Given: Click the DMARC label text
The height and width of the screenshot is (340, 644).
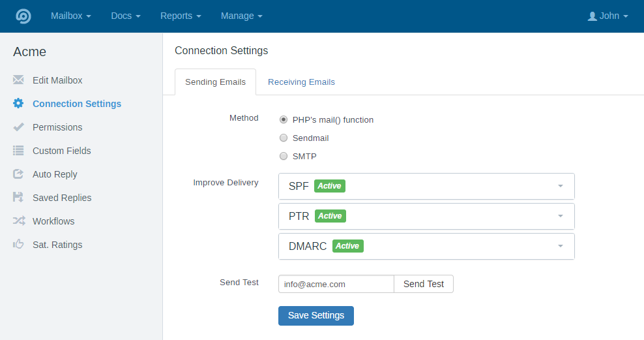Looking at the screenshot, I should [308, 246].
